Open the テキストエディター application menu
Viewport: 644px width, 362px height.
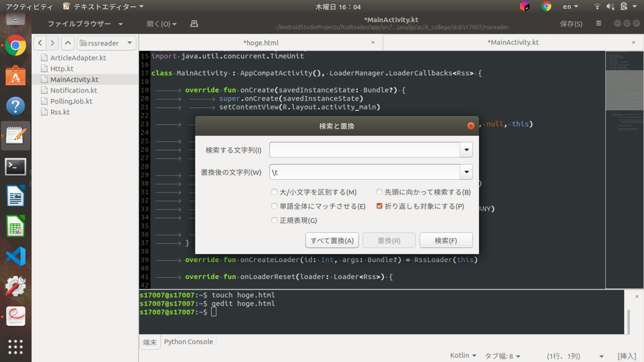[x=104, y=6]
